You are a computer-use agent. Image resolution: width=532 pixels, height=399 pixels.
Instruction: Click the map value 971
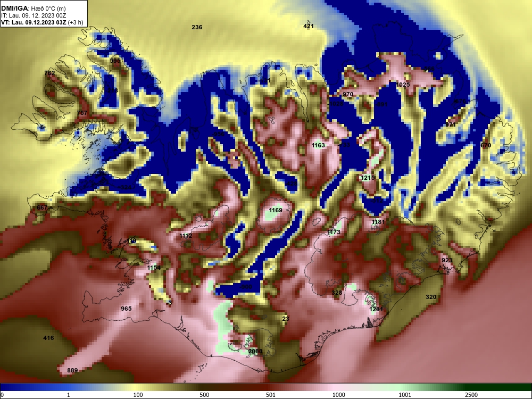point(451,124)
